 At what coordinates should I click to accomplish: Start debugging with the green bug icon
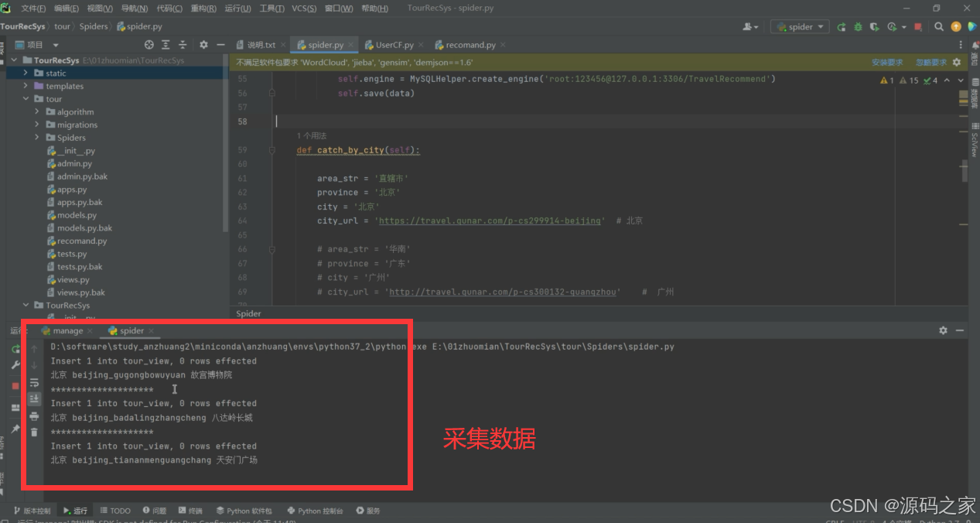pyautogui.click(x=858, y=27)
